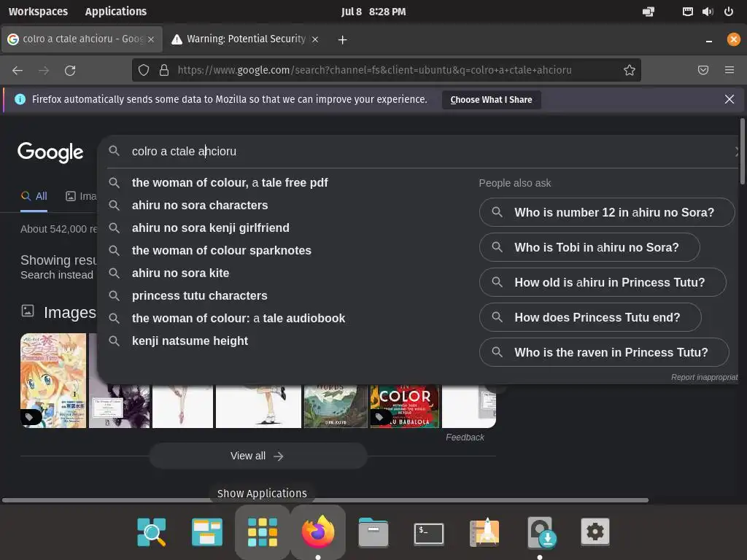
Task: Dismiss the Firefox data notification bar
Action: pyautogui.click(x=729, y=99)
